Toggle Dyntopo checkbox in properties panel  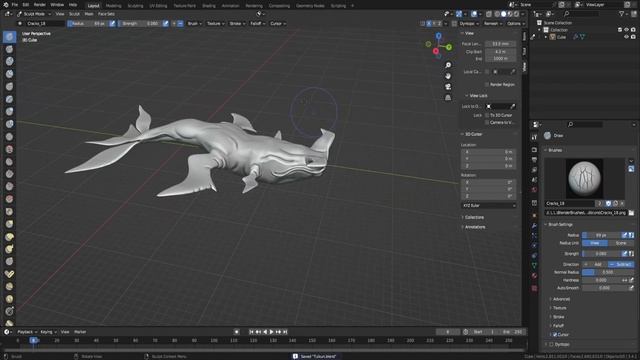click(551, 344)
